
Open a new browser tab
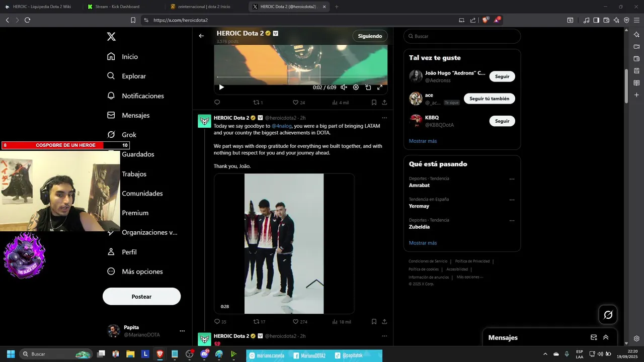[x=337, y=7]
